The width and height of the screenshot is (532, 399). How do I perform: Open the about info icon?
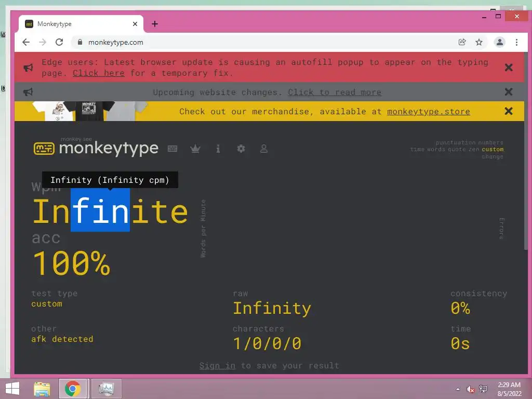tap(218, 149)
